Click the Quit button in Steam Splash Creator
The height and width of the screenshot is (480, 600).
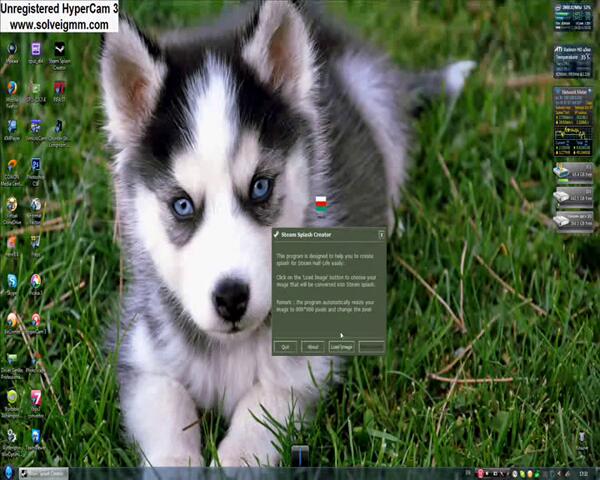click(x=285, y=347)
